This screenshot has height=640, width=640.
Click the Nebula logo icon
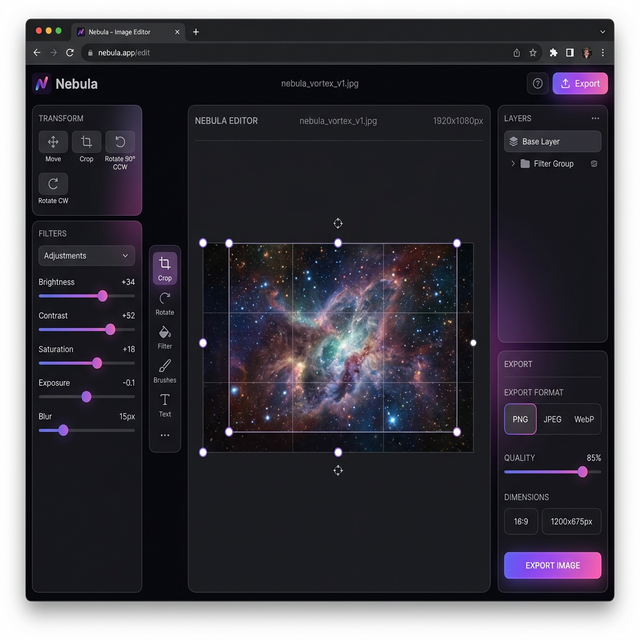[42, 84]
